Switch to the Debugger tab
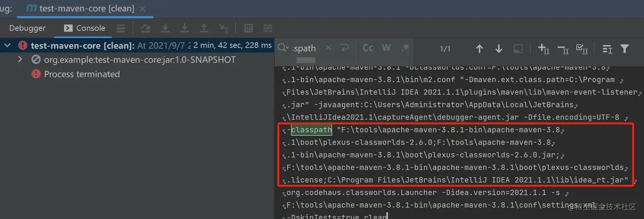 tap(27, 28)
